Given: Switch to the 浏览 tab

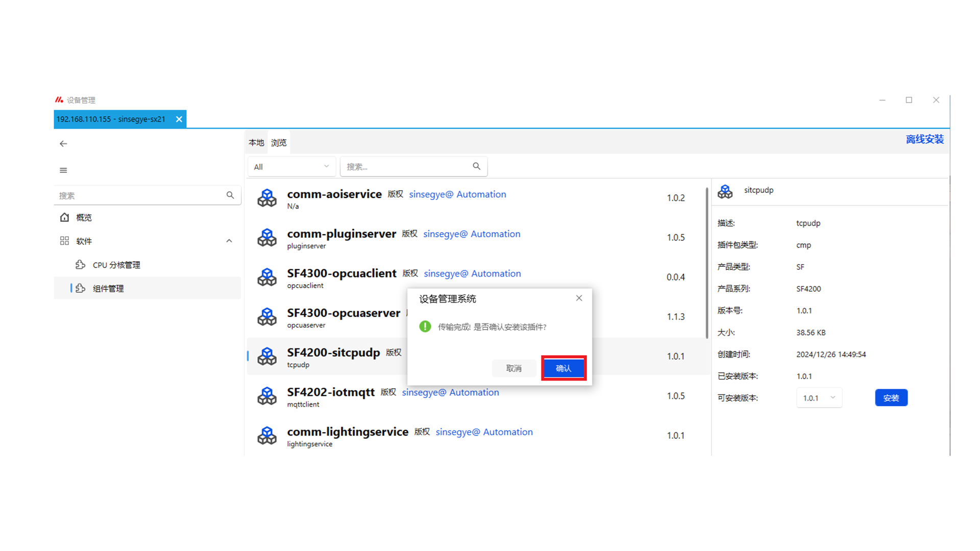Looking at the screenshot, I should pos(279,143).
